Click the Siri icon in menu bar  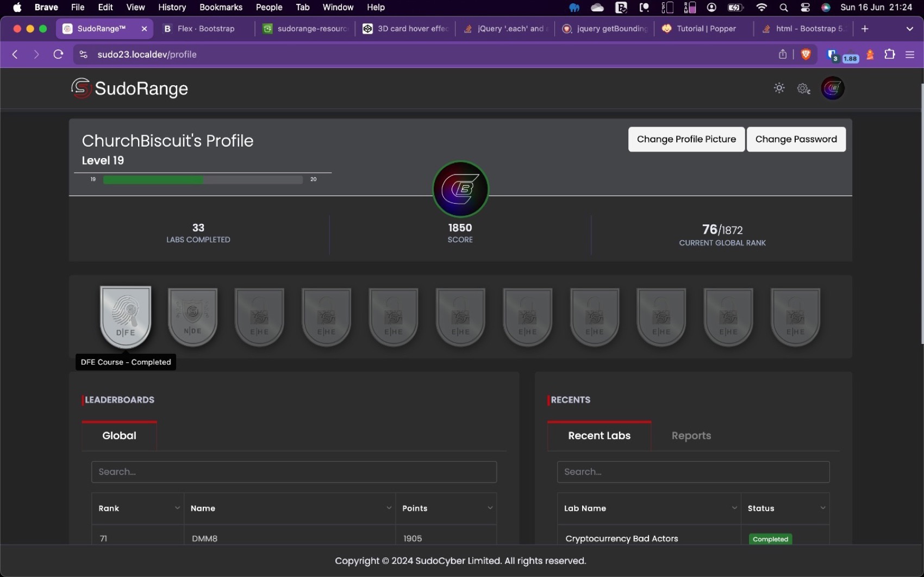826,8
